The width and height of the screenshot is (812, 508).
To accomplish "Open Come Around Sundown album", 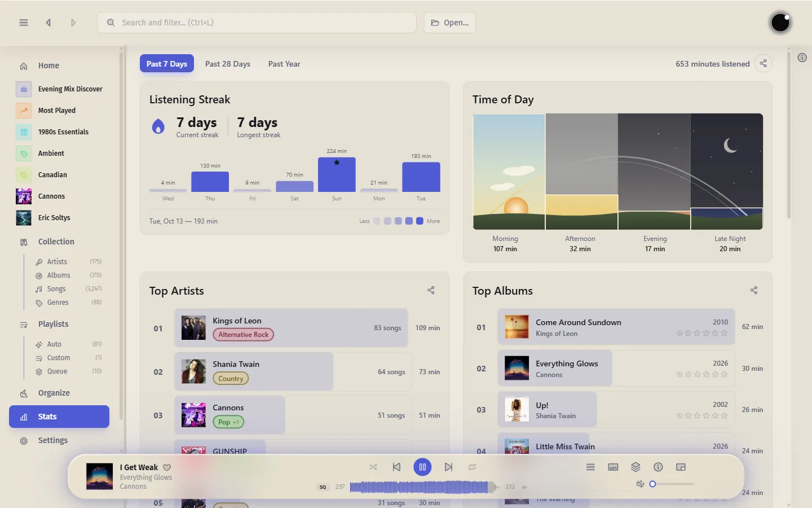I will pyautogui.click(x=616, y=327).
